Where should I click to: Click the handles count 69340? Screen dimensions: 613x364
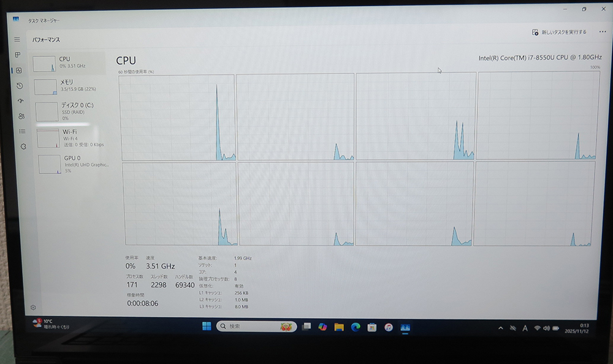point(185,285)
